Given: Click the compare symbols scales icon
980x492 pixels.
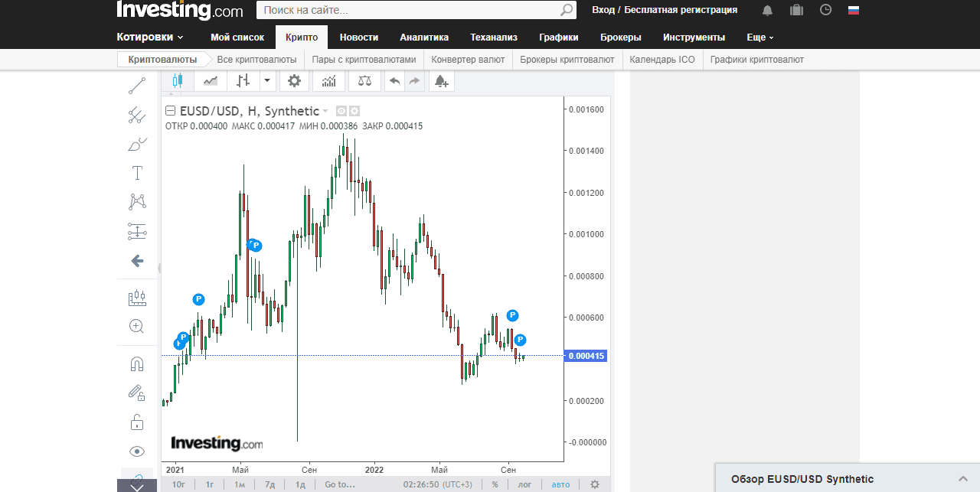Looking at the screenshot, I should click(x=364, y=80).
